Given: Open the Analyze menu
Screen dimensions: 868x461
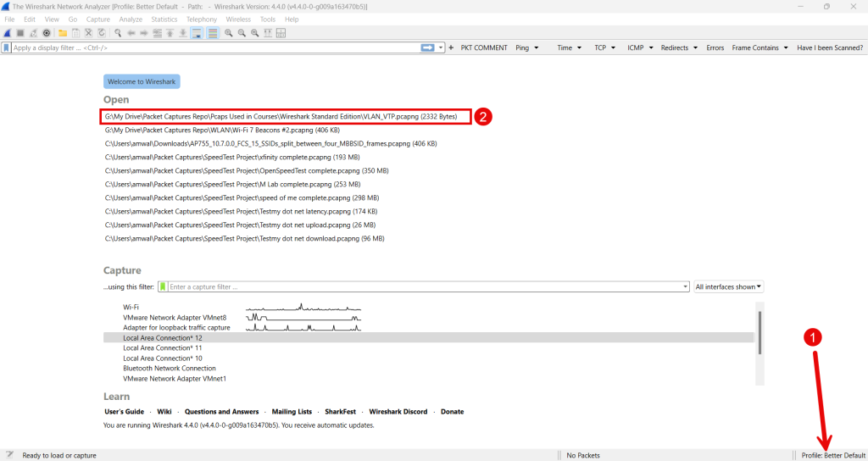Looking at the screenshot, I should point(131,19).
